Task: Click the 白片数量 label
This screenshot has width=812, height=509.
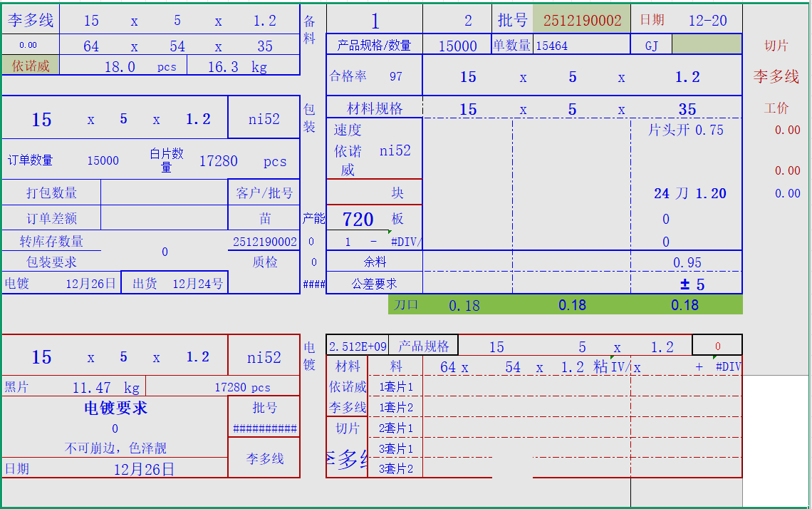Action: click(x=166, y=160)
